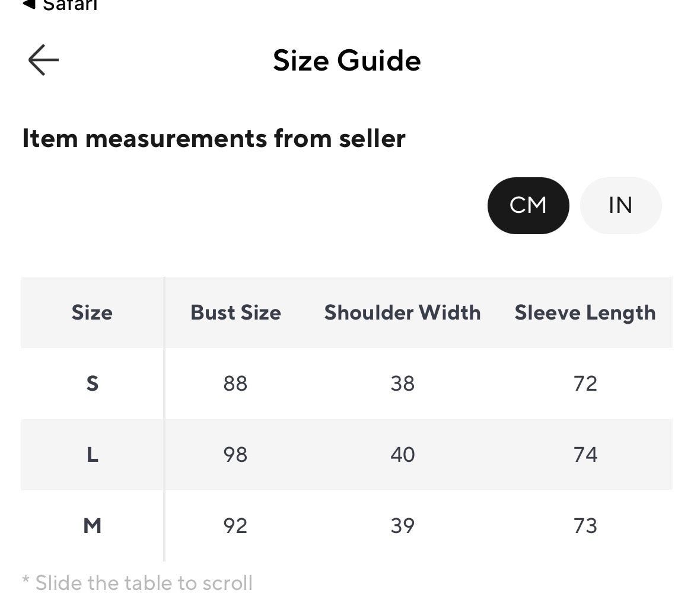Return to Safari via back triangle
This screenshot has height=616, width=694.
[29, 4]
